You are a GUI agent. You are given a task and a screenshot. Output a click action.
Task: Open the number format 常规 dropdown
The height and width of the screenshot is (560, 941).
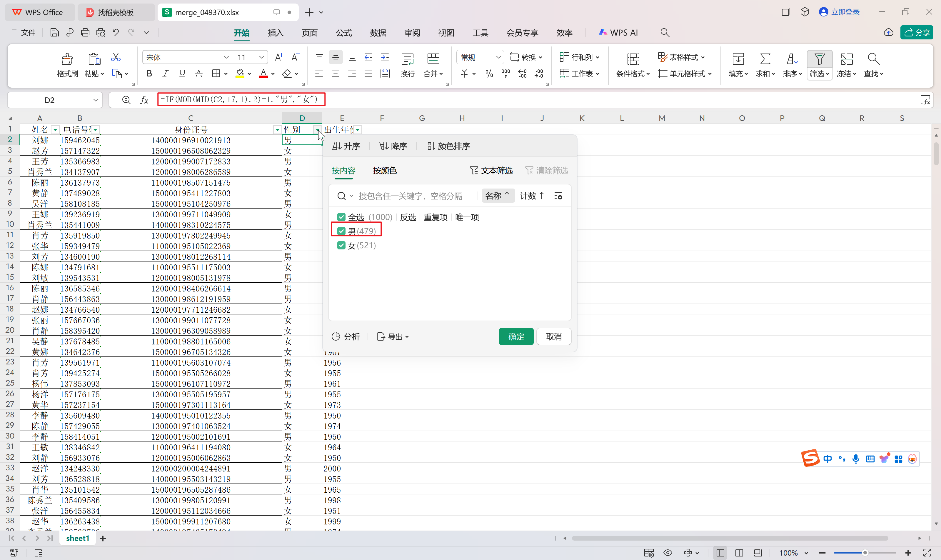tap(498, 57)
